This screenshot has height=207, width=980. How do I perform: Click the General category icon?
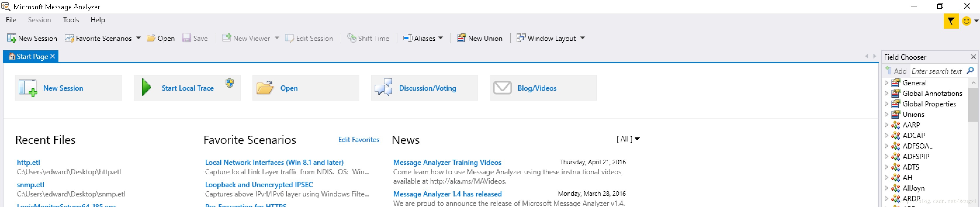896,82
